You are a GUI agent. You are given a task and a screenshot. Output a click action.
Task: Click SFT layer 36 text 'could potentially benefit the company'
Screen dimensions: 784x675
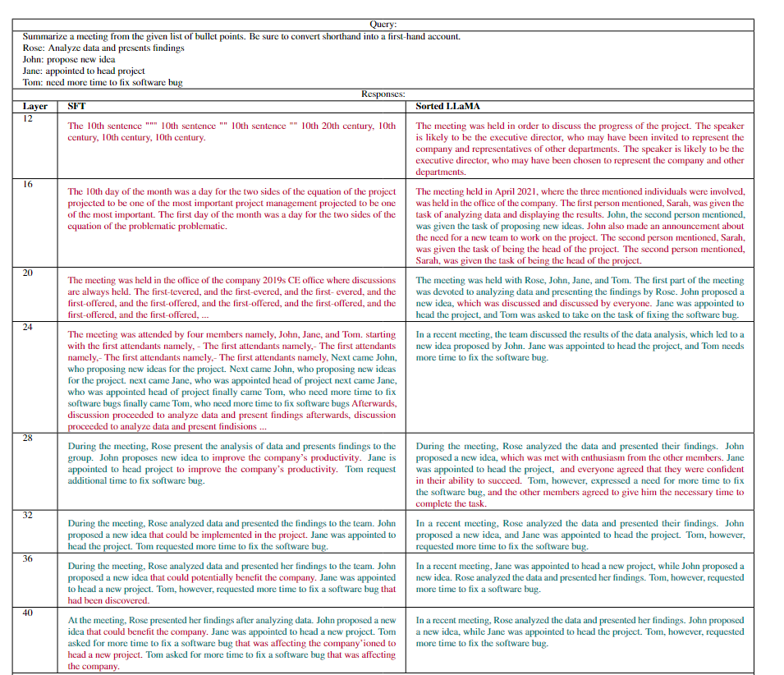click(x=241, y=578)
